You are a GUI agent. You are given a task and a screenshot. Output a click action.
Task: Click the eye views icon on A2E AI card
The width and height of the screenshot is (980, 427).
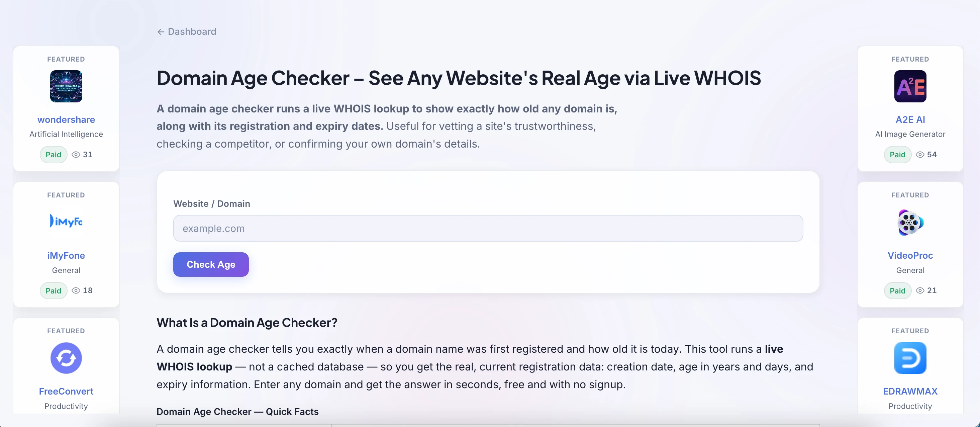(x=920, y=155)
